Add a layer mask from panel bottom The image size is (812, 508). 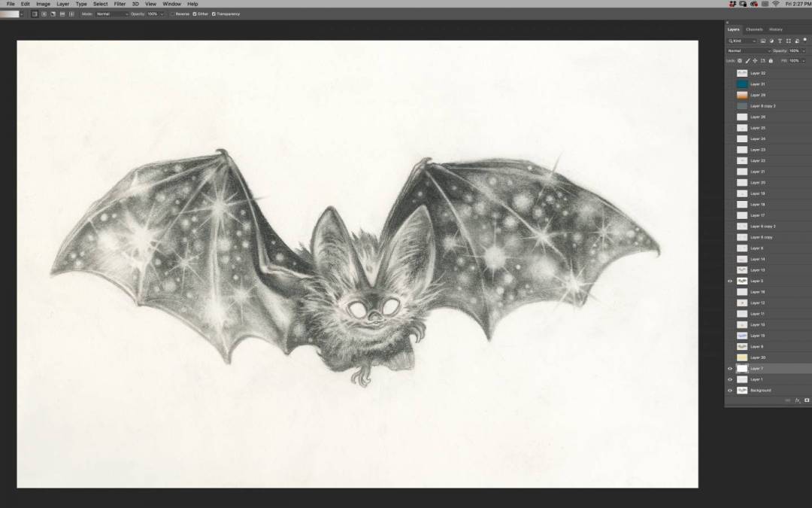[807, 400]
